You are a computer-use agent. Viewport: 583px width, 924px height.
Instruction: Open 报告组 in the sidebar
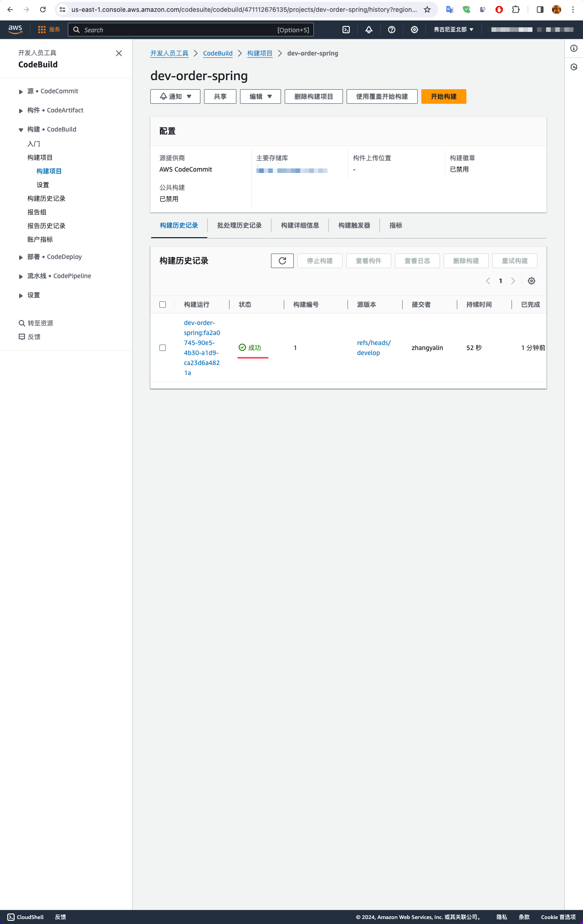pos(37,212)
